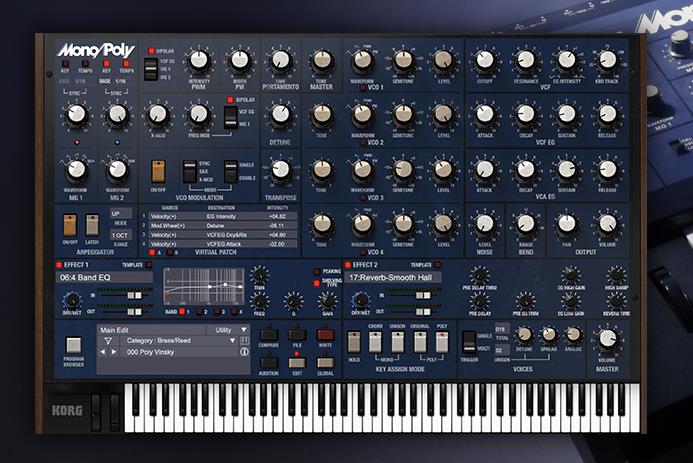The height and width of the screenshot is (463, 693).
Task: Adjust Effect 1 OUT level slider
Action: point(135,311)
